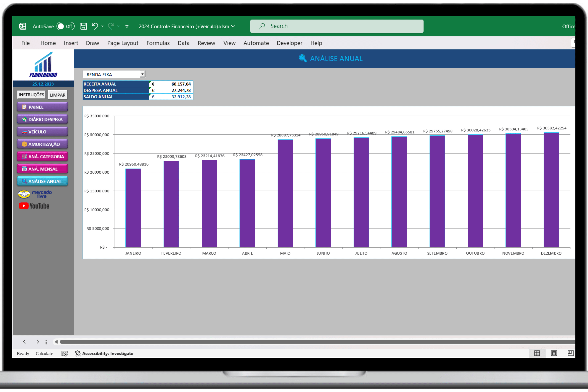Click the date 25.12.2023
The image size is (588, 392).
pos(43,84)
